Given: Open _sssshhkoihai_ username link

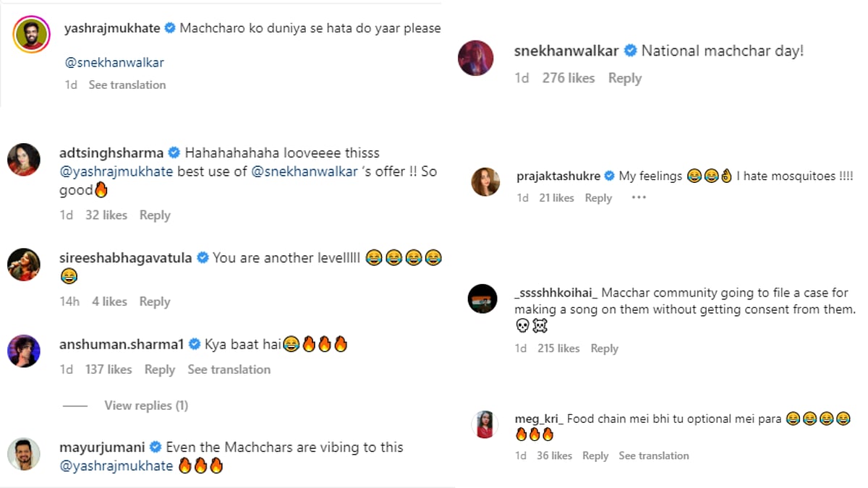Looking at the screenshot, I should tap(556, 293).
